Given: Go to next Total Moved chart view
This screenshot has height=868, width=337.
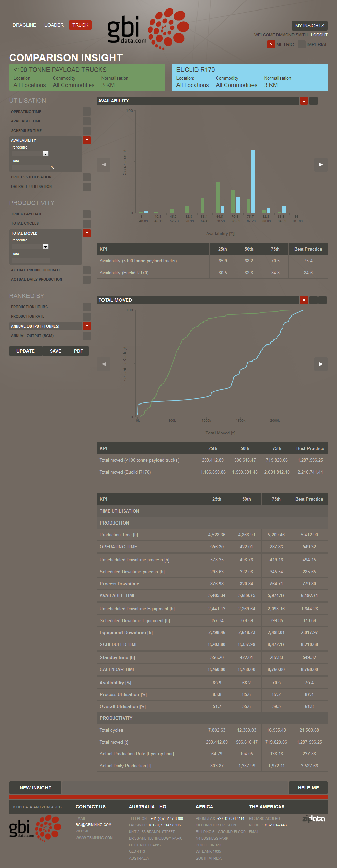Looking at the screenshot, I should coord(321,364).
